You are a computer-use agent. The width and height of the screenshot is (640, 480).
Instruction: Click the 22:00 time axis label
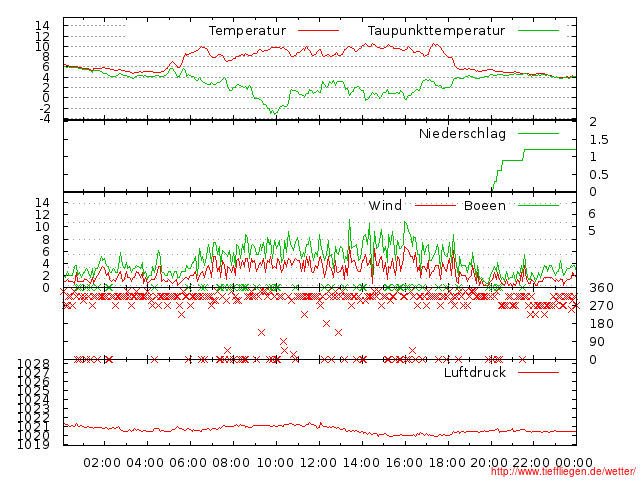coord(531,463)
